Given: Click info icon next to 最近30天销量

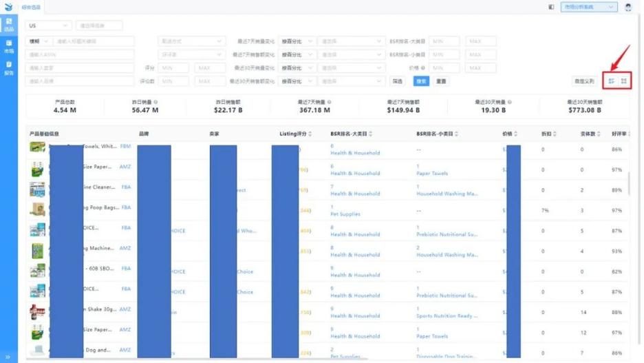Looking at the screenshot, I should [x=509, y=102].
